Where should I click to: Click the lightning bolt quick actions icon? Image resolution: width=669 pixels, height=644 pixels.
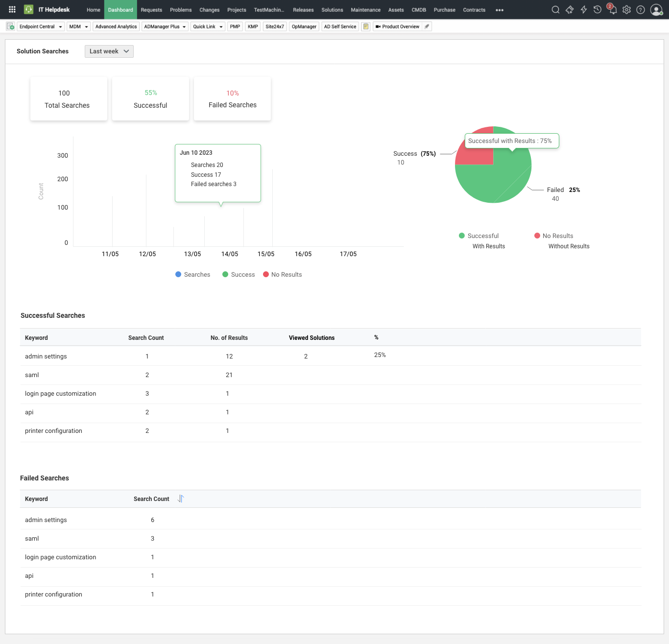[x=584, y=10]
